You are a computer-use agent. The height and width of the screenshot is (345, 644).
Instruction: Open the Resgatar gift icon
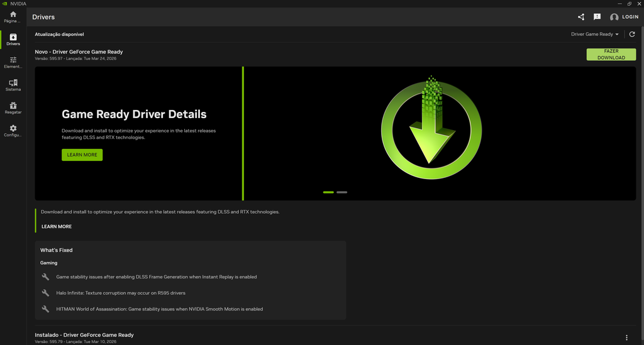[x=13, y=106]
